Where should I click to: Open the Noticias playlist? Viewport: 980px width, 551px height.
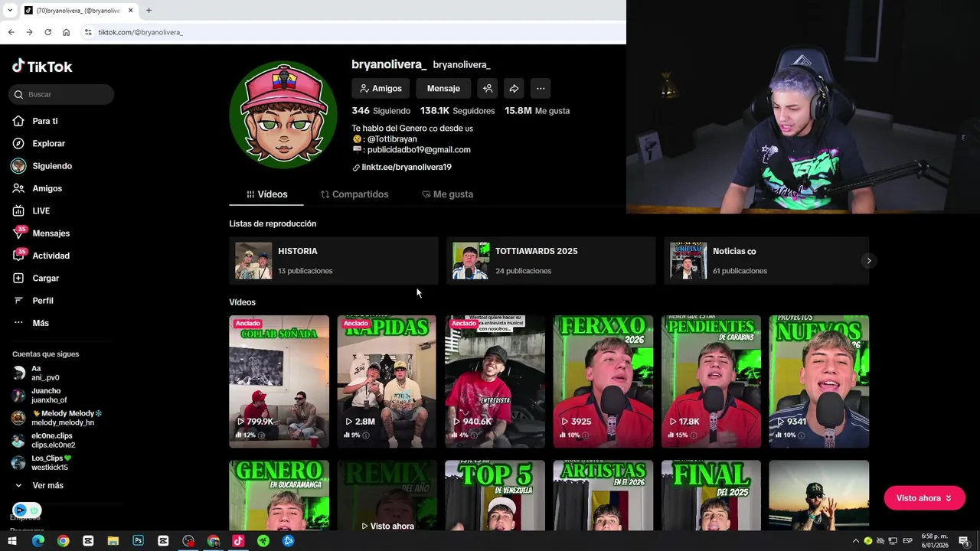click(x=766, y=261)
